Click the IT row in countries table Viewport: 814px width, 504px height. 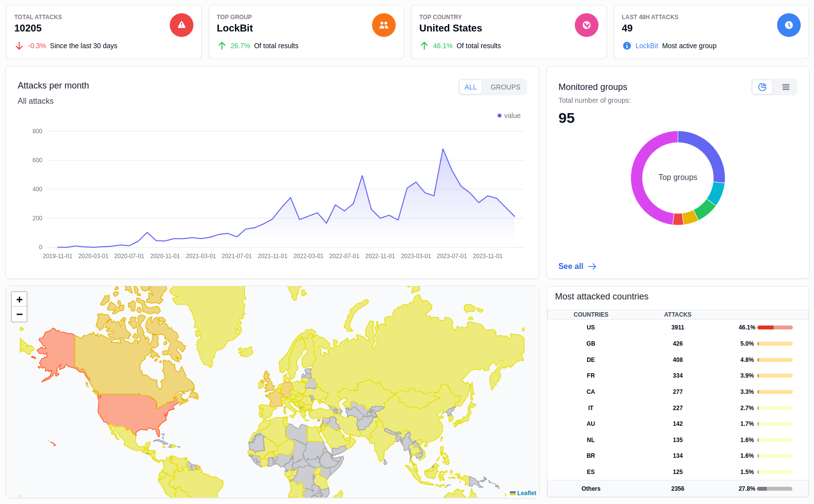coord(678,408)
